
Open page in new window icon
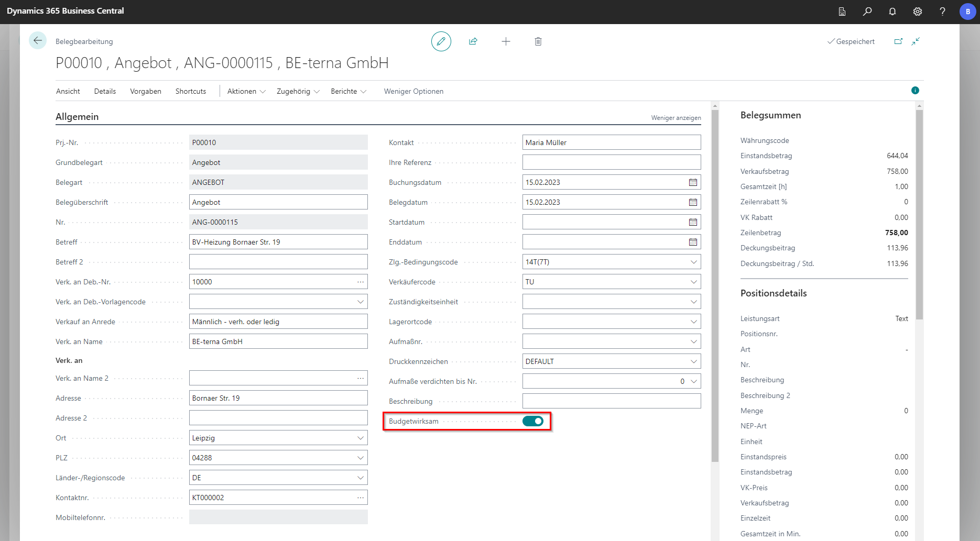pos(898,41)
